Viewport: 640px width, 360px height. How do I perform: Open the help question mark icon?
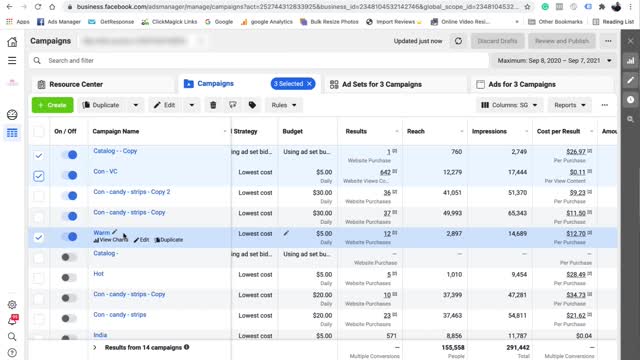12,353
